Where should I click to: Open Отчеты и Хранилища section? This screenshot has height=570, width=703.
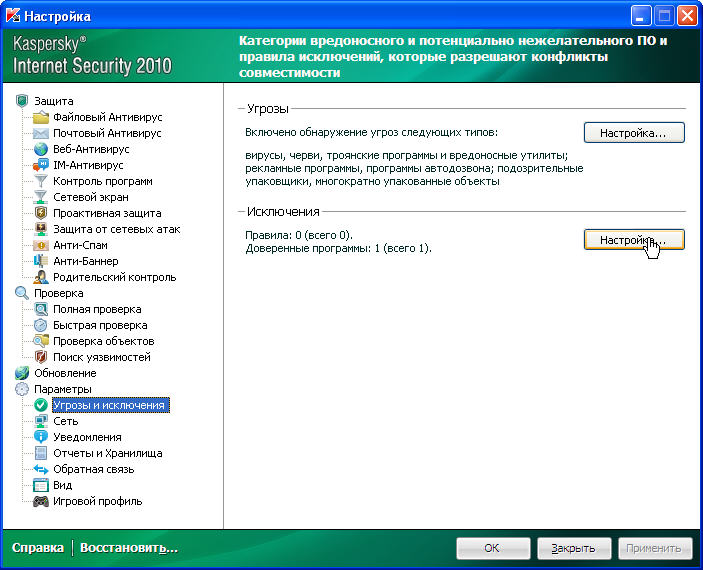click(x=108, y=453)
